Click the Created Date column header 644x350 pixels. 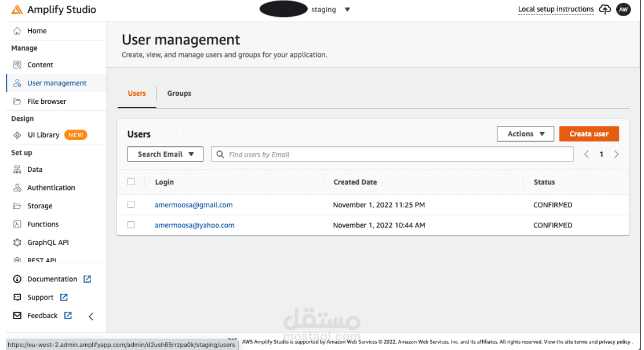(355, 182)
